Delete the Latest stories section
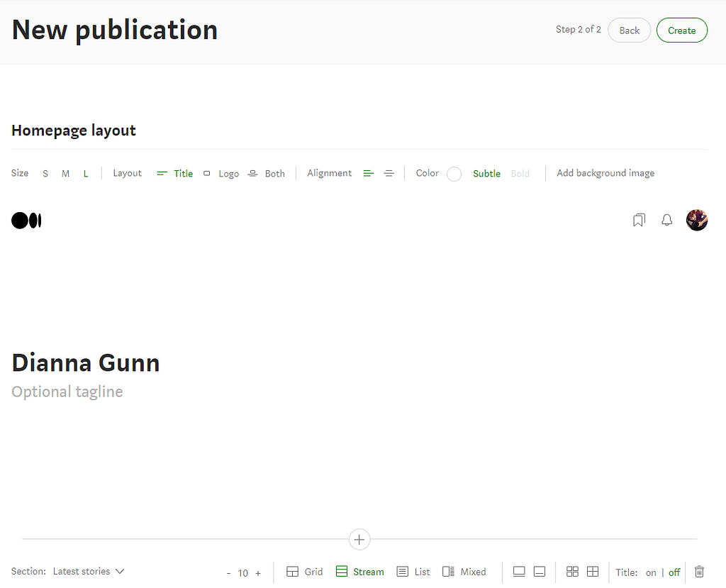The image size is (726, 588). (x=699, y=572)
